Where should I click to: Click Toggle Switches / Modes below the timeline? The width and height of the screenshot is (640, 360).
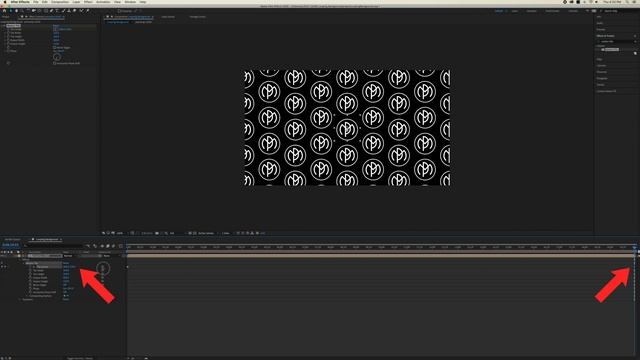(80, 358)
